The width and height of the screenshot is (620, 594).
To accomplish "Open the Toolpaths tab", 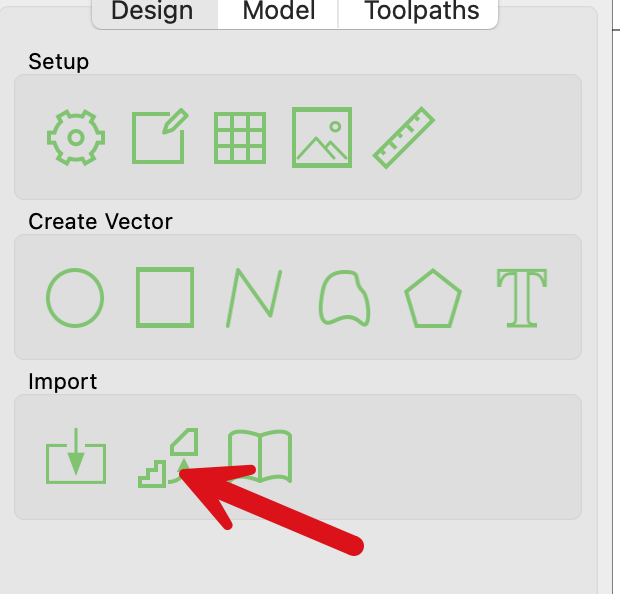I will pos(422,11).
